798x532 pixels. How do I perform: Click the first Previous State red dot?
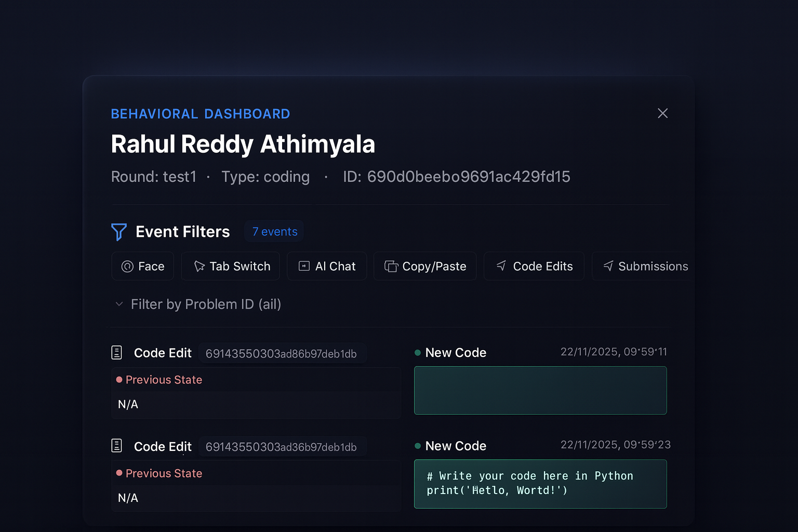pos(119,380)
